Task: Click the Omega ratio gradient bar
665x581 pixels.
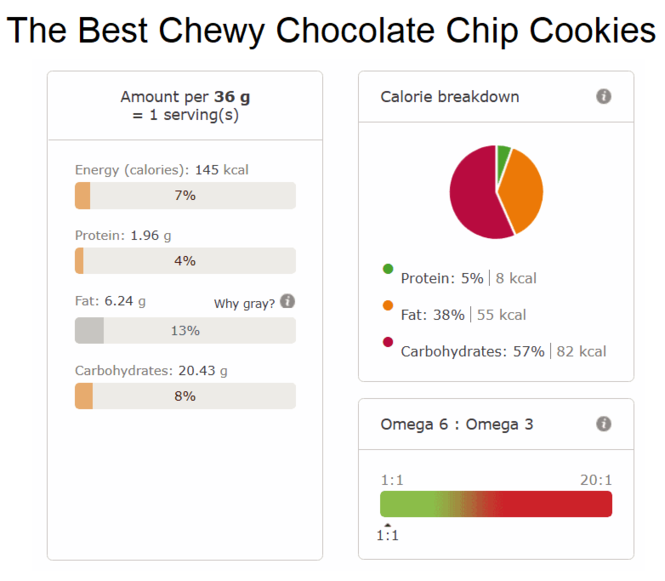Action: [x=496, y=504]
